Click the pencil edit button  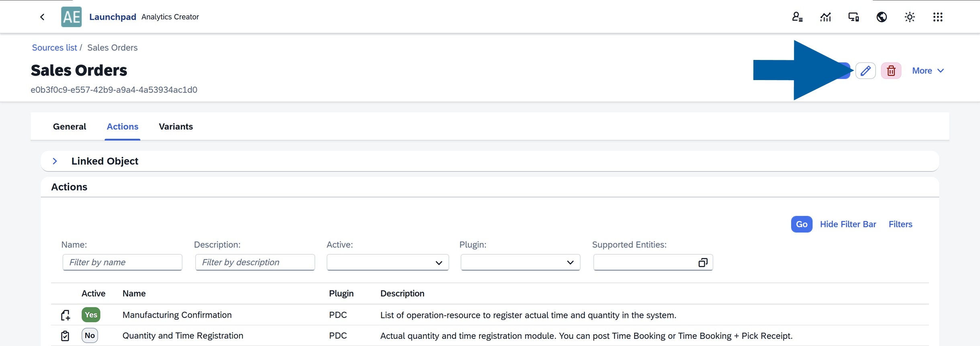coord(865,71)
